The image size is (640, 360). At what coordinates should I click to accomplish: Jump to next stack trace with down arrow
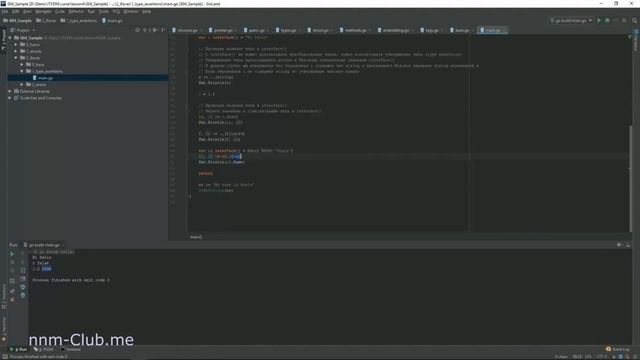(x=23, y=262)
